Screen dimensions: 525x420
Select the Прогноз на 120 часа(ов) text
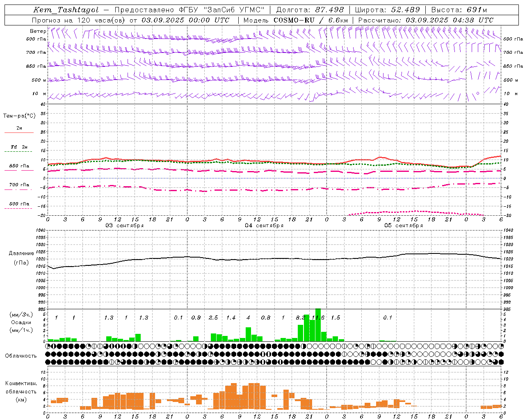tap(79, 20)
